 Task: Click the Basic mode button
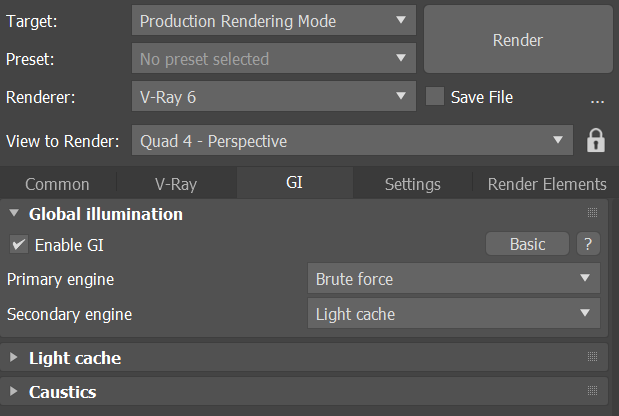click(x=527, y=244)
